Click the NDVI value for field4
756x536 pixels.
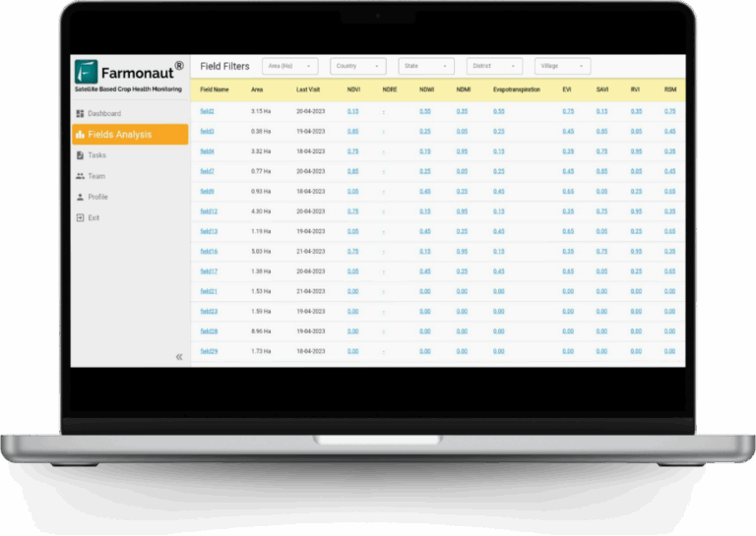[x=352, y=151]
